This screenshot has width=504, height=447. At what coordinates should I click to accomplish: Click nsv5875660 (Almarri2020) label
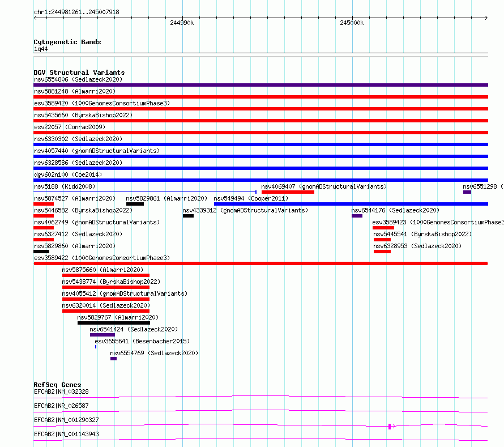coord(102,270)
